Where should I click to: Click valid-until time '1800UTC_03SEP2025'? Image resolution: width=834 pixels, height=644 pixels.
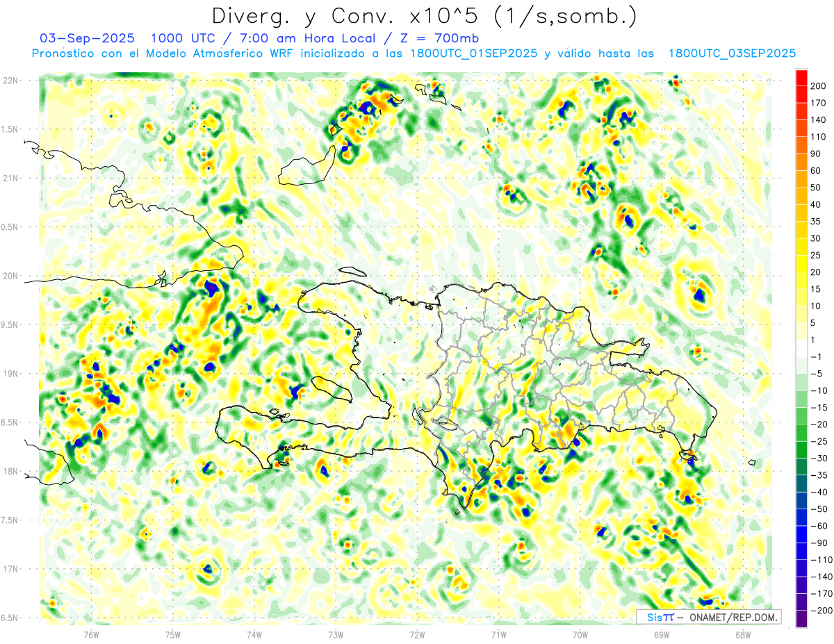pos(732,53)
